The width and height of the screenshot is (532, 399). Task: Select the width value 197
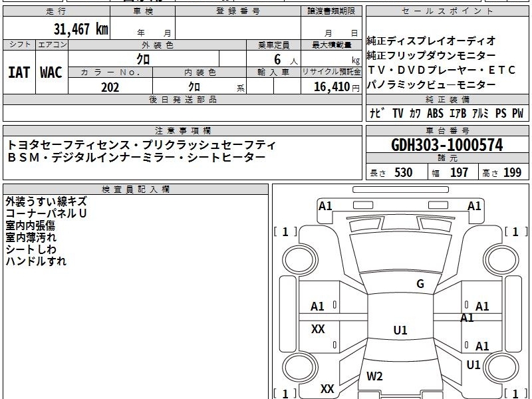click(x=459, y=173)
